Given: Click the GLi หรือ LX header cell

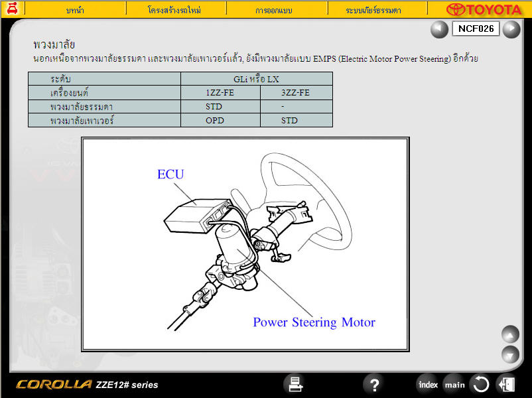Looking at the screenshot, I should pos(257,79).
